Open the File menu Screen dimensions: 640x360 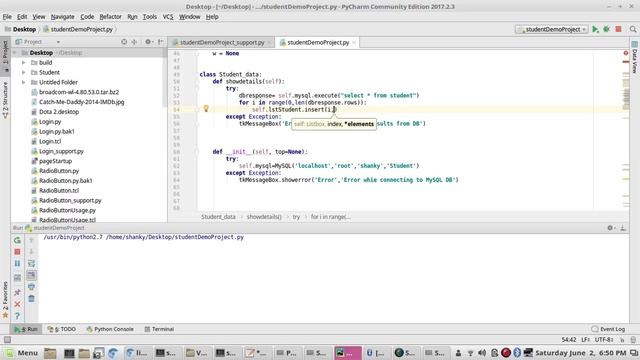click(x=7, y=17)
